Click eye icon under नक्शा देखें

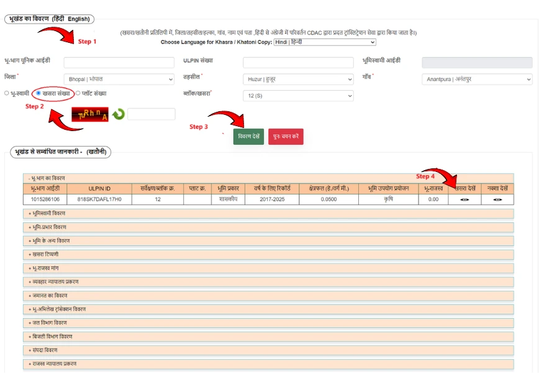[497, 199]
